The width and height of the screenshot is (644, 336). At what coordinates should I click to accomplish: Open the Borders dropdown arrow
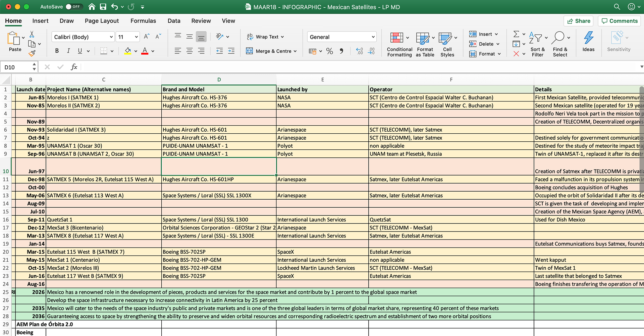pos(112,51)
